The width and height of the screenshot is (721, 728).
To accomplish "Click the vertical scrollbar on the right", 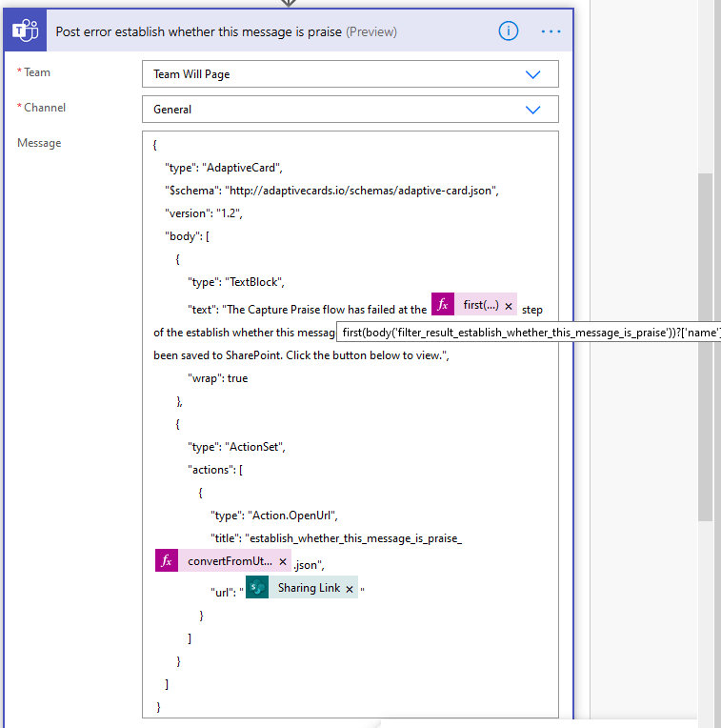I will (x=705, y=343).
